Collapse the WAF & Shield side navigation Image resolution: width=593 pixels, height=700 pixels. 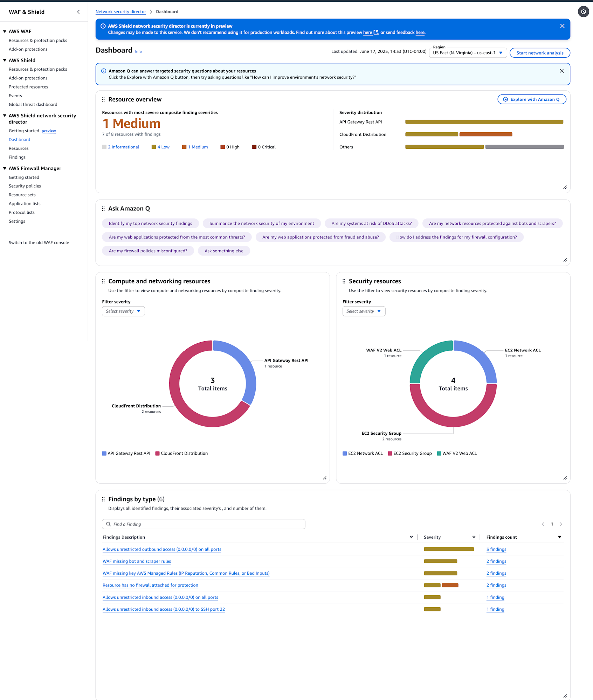[78, 12]
